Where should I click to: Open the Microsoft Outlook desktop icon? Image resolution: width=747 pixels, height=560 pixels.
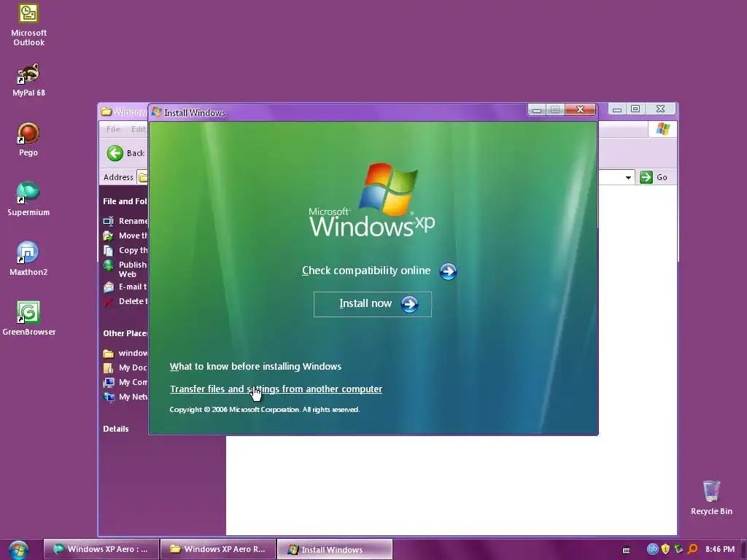click(28, 25)
